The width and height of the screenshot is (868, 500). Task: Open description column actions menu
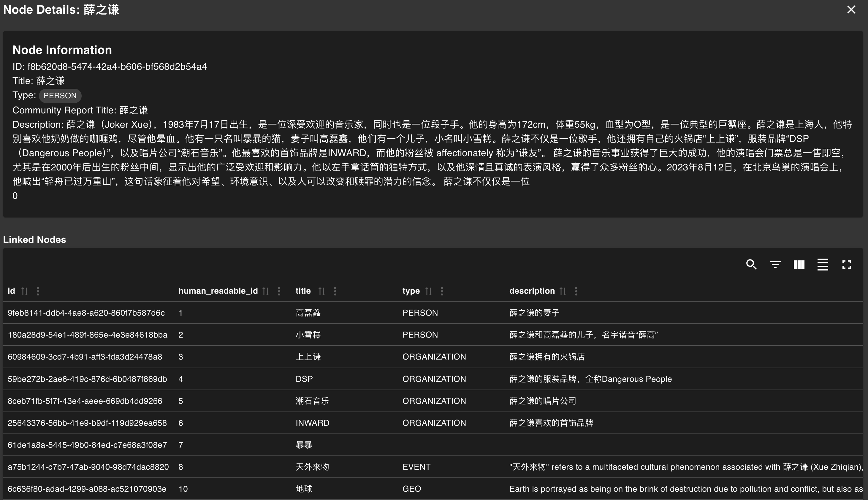tap(576, 291)
